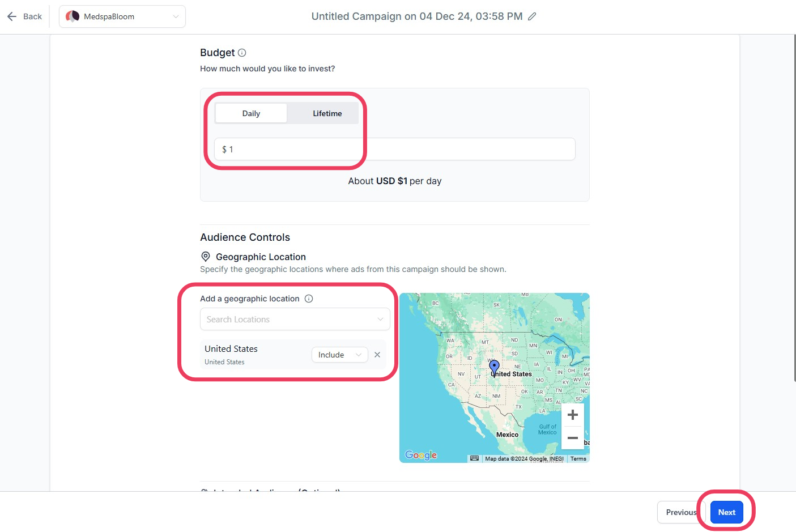Click the back arrow icon
The image size is (796, 532).
12,16
